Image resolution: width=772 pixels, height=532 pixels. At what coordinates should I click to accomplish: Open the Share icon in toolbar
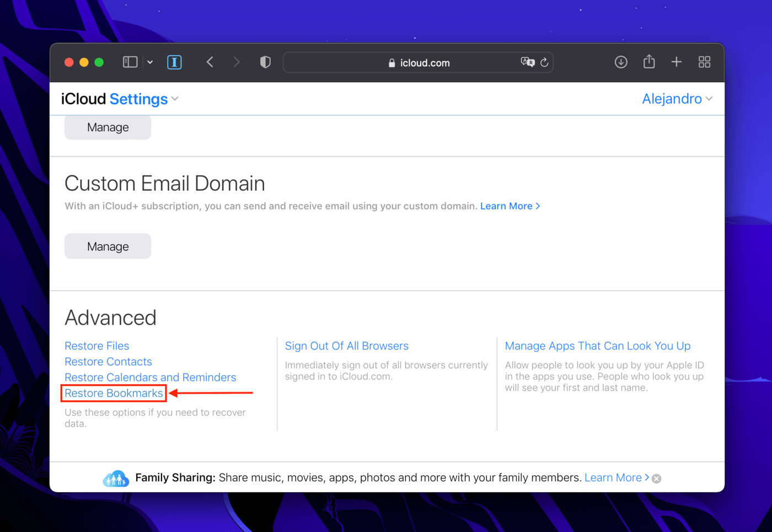click(x=649, y=62)
